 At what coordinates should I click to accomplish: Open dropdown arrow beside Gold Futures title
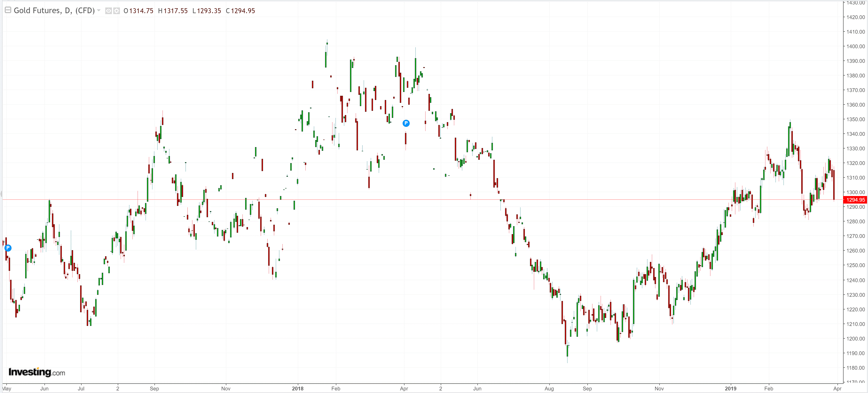click(99, 10)
